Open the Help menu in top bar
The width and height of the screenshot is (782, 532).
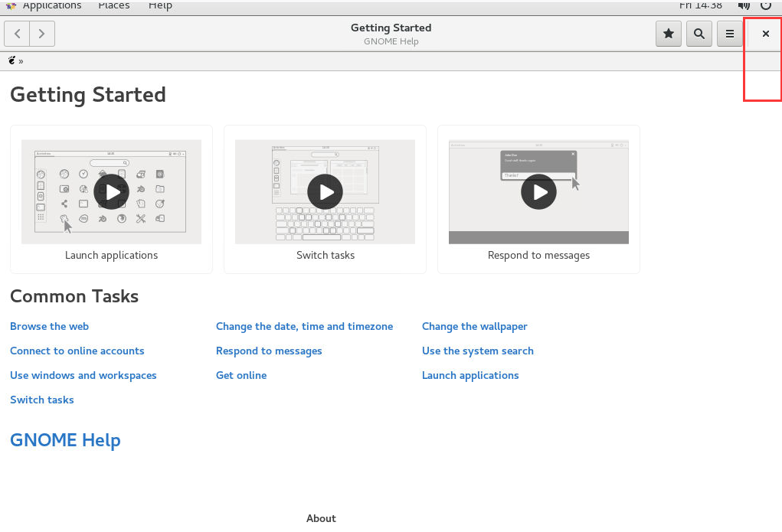(160, 5)
